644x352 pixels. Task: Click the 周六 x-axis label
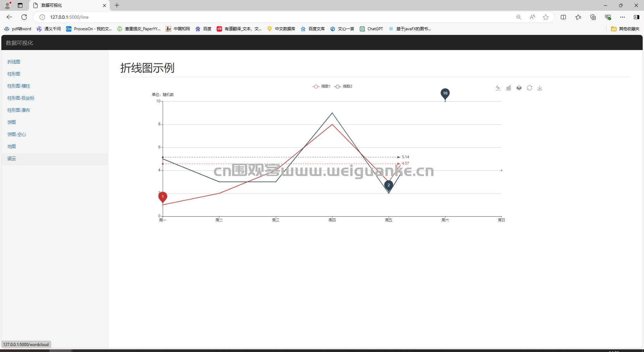tap(445, 220)
